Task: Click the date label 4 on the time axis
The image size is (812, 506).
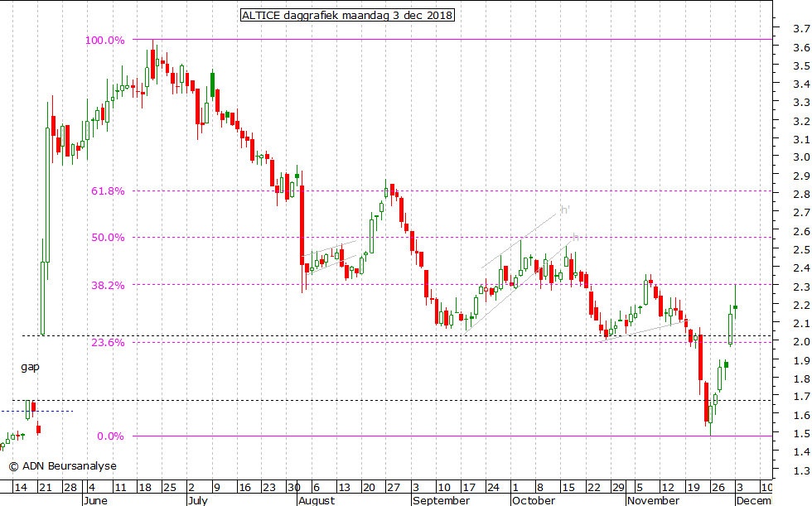Action: (92, 488)
